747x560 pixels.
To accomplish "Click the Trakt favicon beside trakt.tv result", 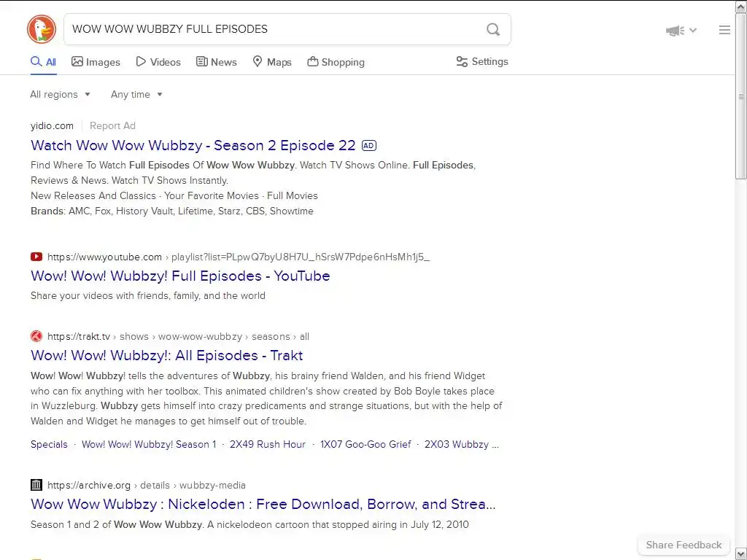I will pyautogui.click(x=36, y=337).
